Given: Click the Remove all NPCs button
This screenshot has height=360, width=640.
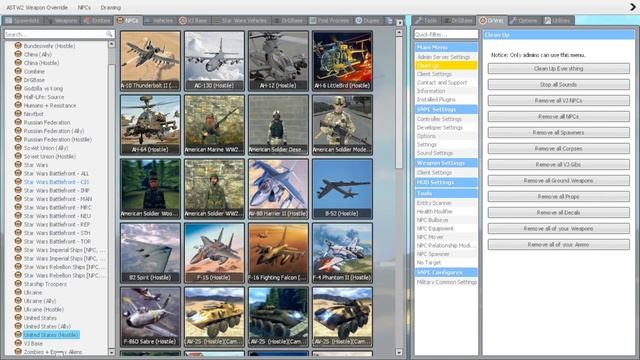Looking at the screenshot, I should pos(559,116).
